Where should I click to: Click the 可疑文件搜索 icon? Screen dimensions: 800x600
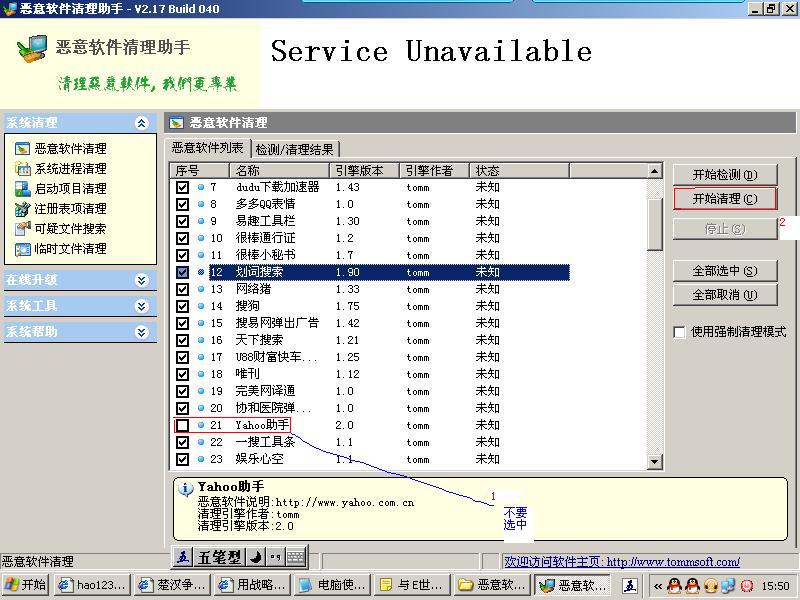pyautogui.click(x=22, y=229)
